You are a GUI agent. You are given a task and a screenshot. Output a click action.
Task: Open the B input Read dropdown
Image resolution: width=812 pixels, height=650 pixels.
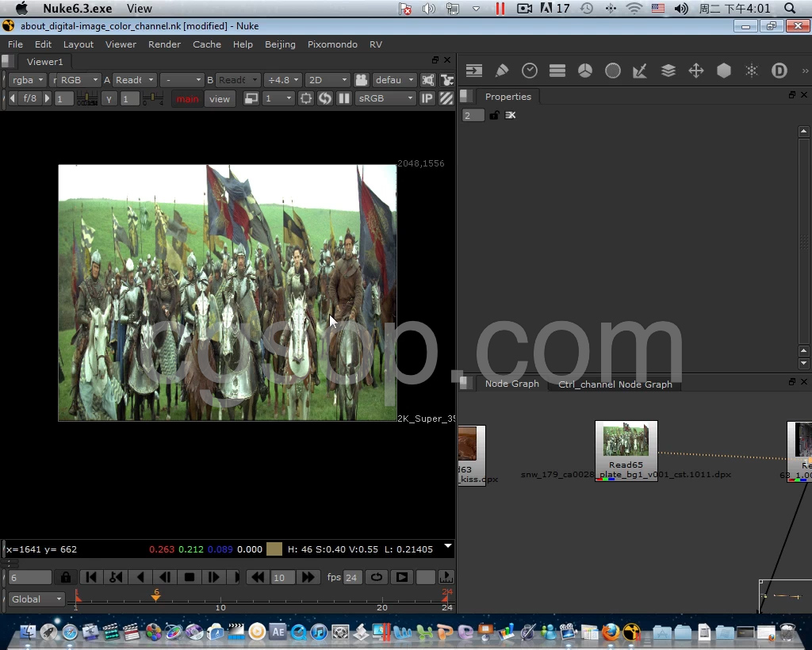pyautogui.click(x=238, y=80)
